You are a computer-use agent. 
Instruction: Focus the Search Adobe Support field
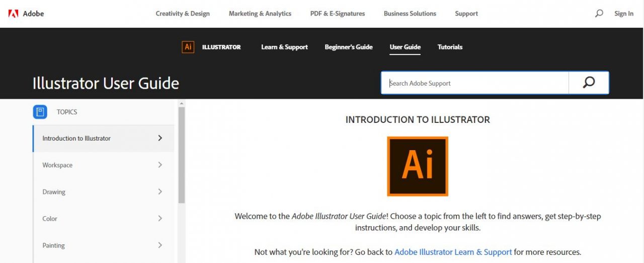(475, 83)
